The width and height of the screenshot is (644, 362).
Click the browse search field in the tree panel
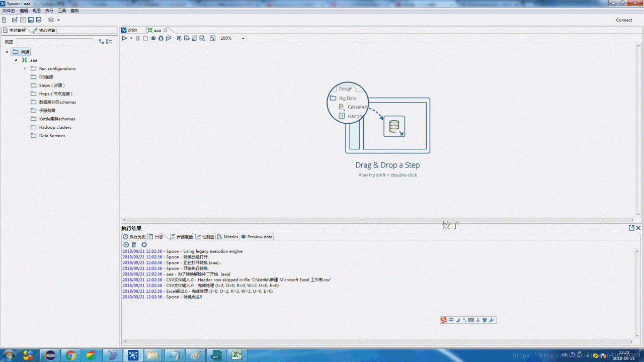pos(54,42)
